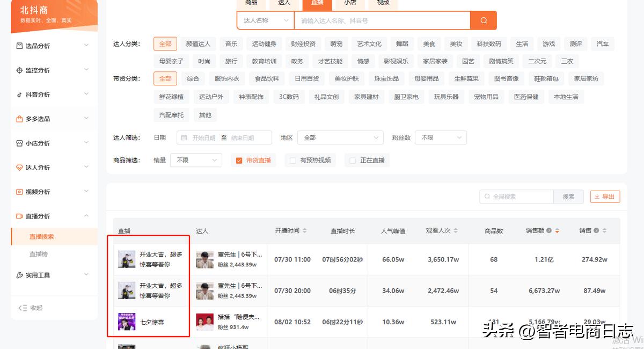Click the 导出 export button
Image resolution: width=644 pixels, height=349 pixels.
click(x=605, y=197)
